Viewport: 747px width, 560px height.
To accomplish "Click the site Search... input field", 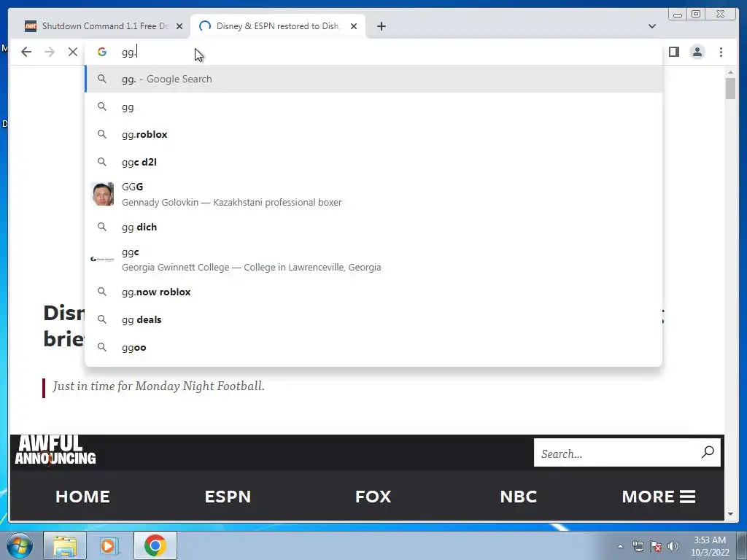I will (617, 453).
